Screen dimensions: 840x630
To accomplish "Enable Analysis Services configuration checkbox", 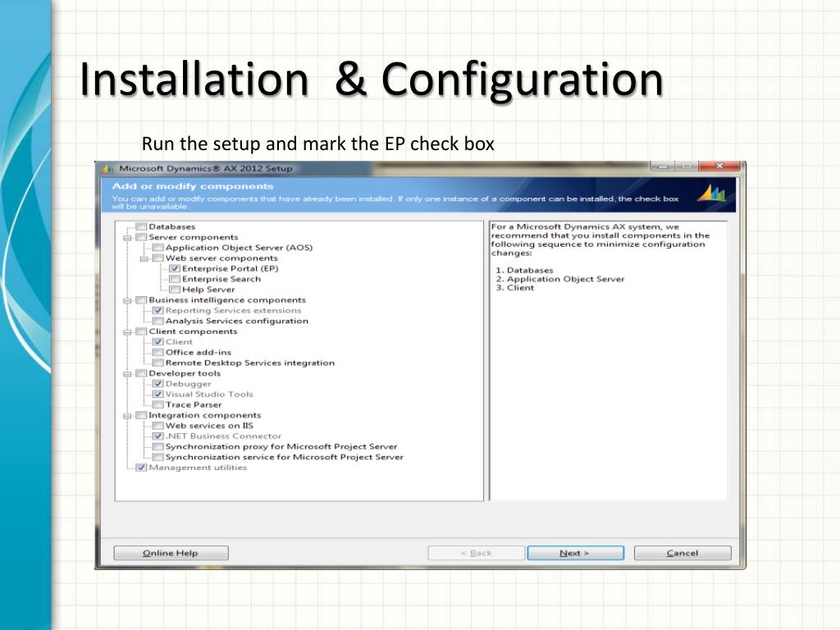I will [x=158, y=321].
